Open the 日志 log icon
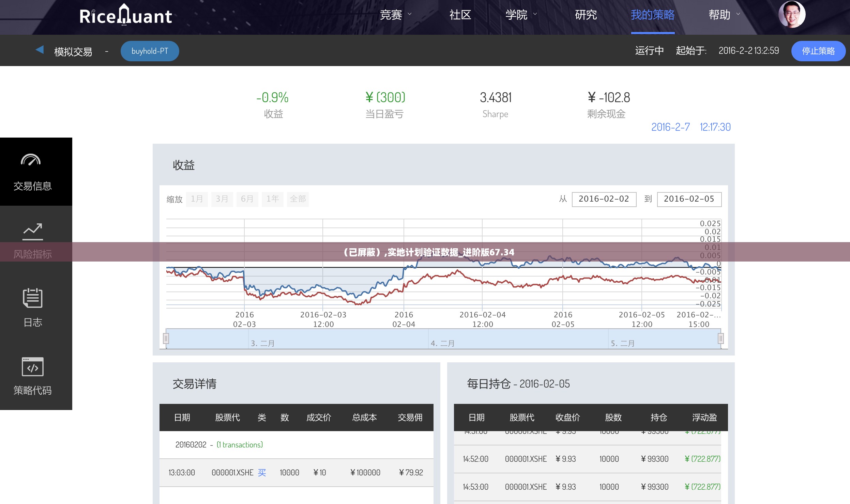The height and width of the screenshot is (504, 850). click(33, 298)
